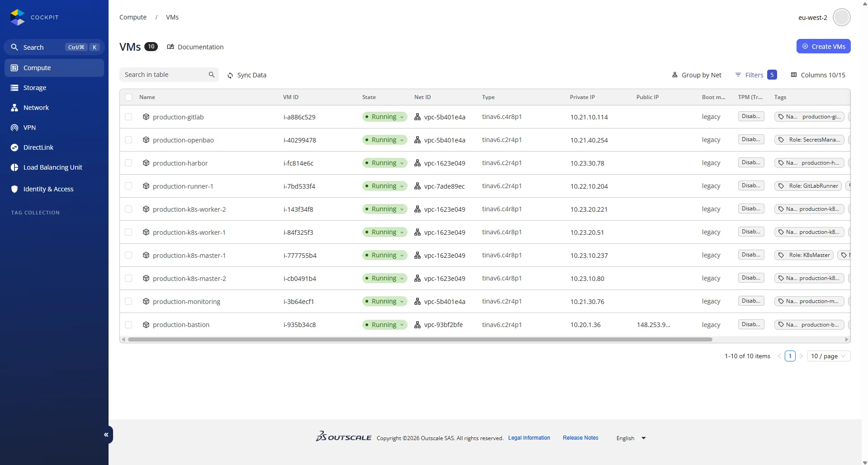This screenshot has height=465, width=868.
Task: Go to Identity & Access section
Action: [48, 189]
